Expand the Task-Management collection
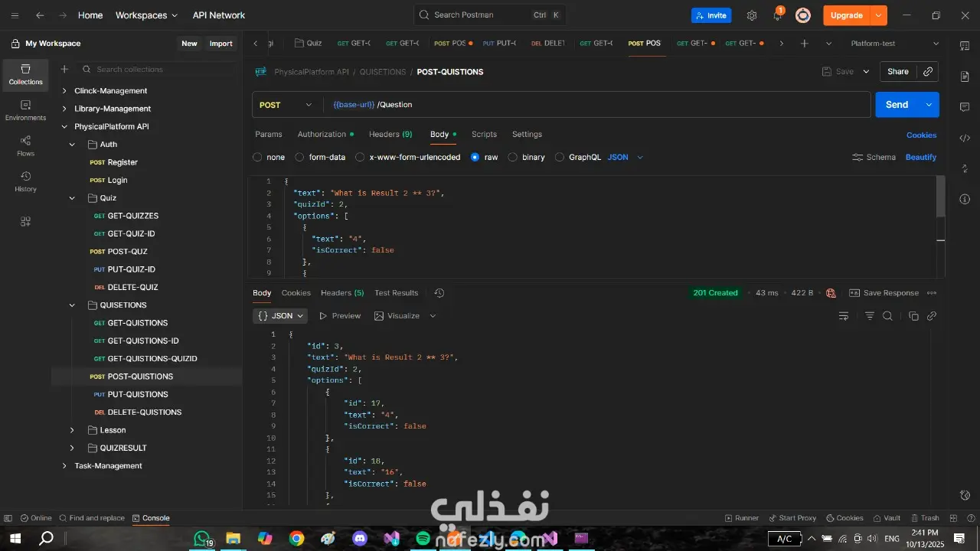This screenshot has width=980, height=551. (x=64, y=466)
